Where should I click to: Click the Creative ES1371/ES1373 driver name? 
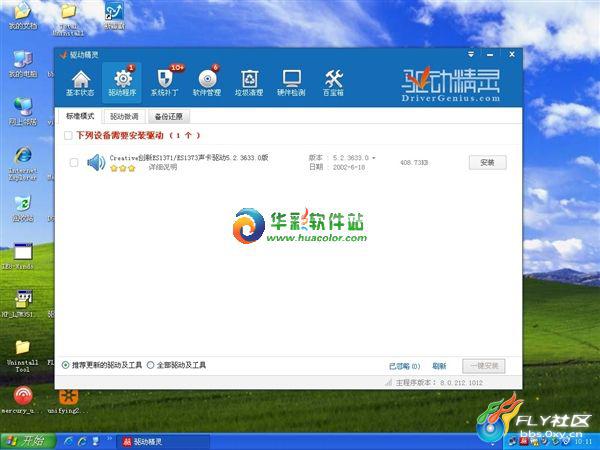click(189, 158)
